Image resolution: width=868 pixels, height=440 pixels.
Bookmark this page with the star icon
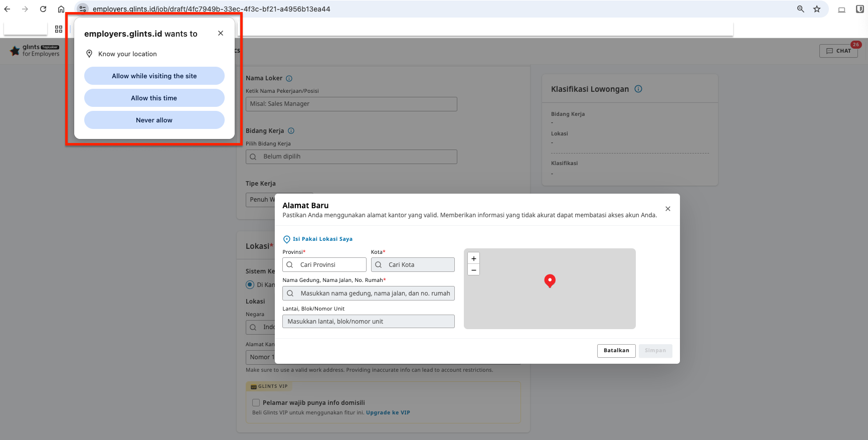pyautogui.click(x=817, y=9)
